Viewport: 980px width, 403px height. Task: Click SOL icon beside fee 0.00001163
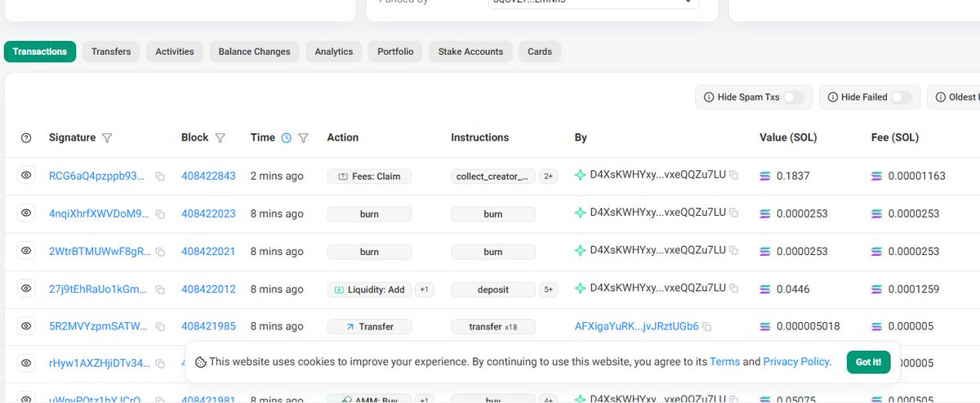click(878, 176)
